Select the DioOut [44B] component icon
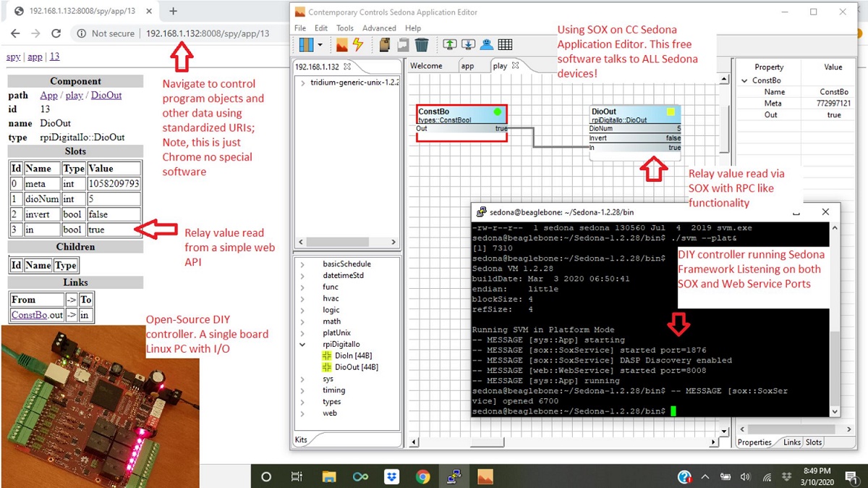Viewport: 868px width, 488px height. (x=326, y=367)
